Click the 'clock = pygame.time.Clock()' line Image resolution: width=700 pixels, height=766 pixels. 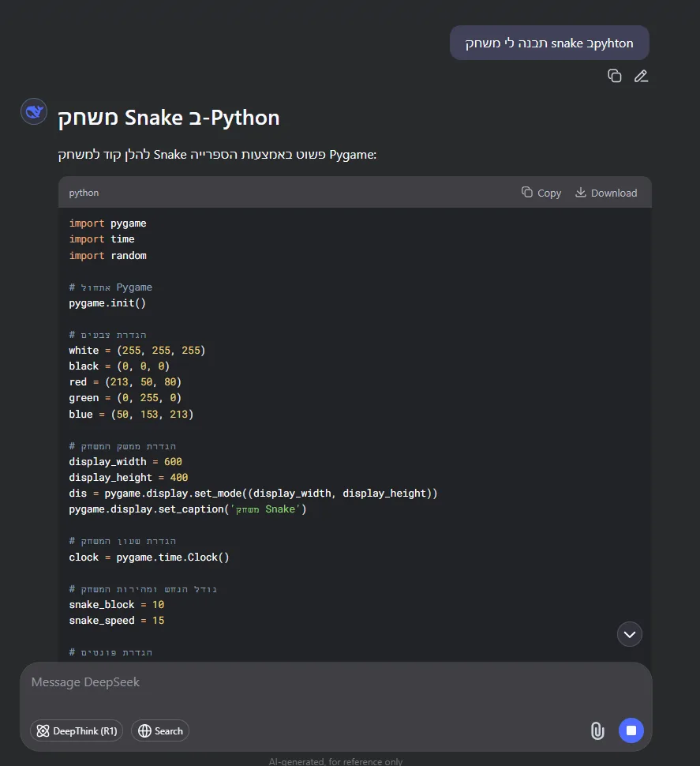click(149, 558)
